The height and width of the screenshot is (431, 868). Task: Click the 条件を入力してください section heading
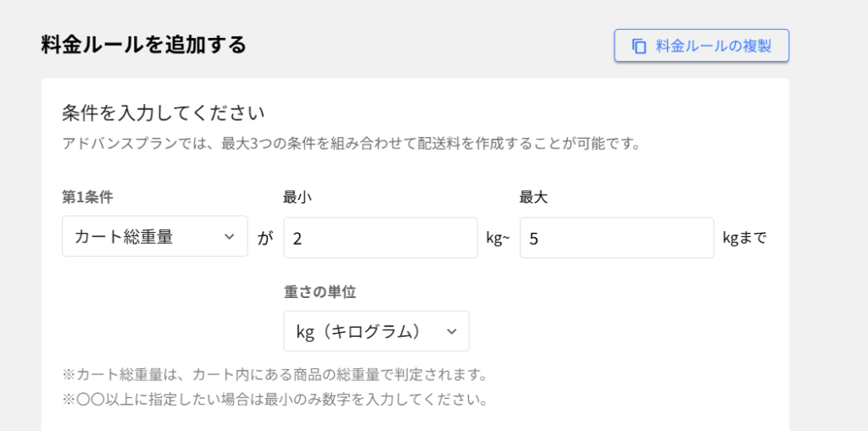pyautogui.click(x=164, y=113)
